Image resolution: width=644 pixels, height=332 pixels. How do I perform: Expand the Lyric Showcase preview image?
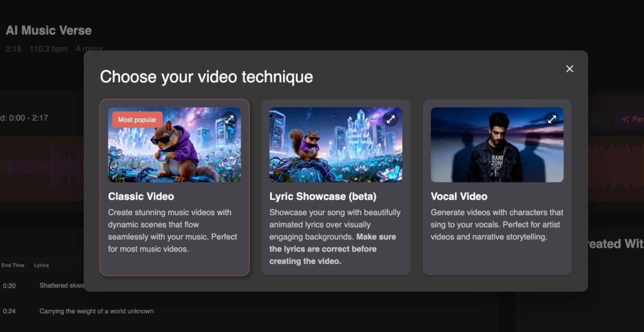pos(391,119)
